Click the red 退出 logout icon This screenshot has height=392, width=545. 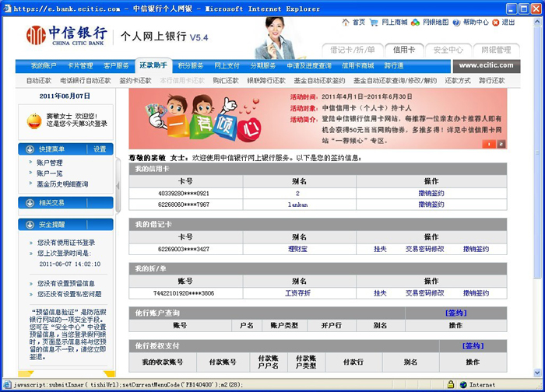click(x=498, y=23)
